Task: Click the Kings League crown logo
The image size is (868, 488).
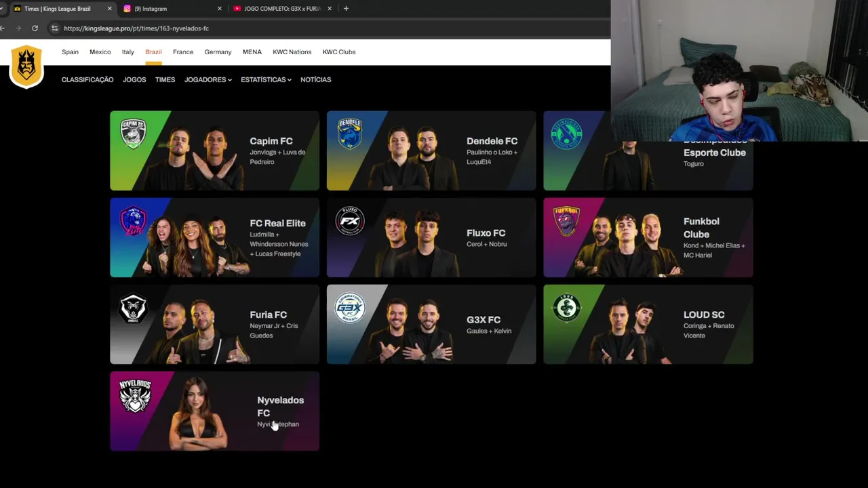Action: (x=26, y=67)
